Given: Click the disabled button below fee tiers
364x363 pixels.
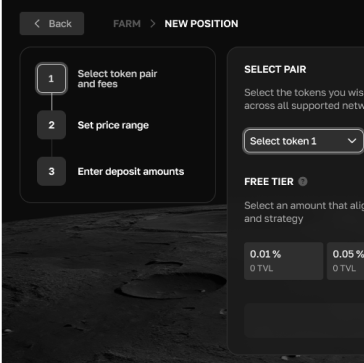Looking at the screenshot, I should (x=304, y=320).
